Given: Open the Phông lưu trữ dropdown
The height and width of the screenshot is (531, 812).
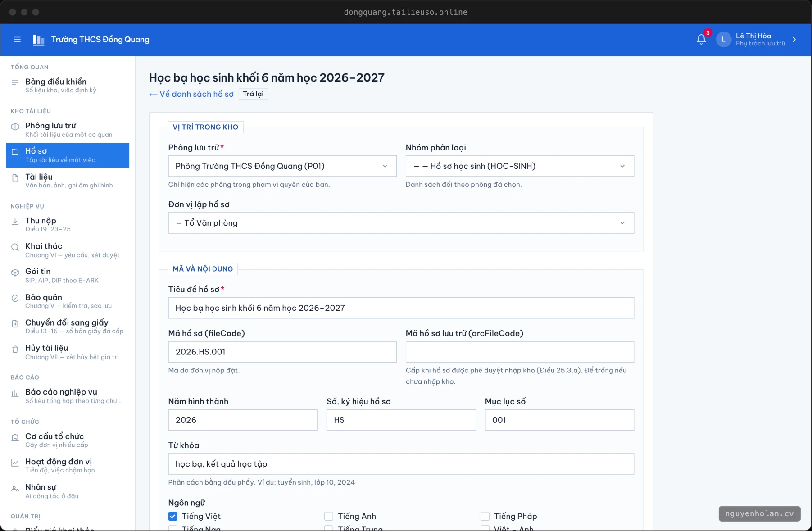Looking at the screenshot, I should (282, 166).
